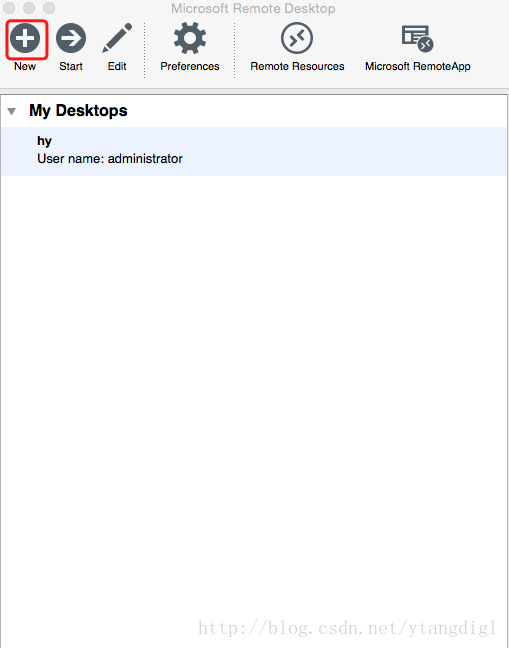Open the Preferences gear icon
This screenshot has width=509, height=648.
tap(190, 38)
